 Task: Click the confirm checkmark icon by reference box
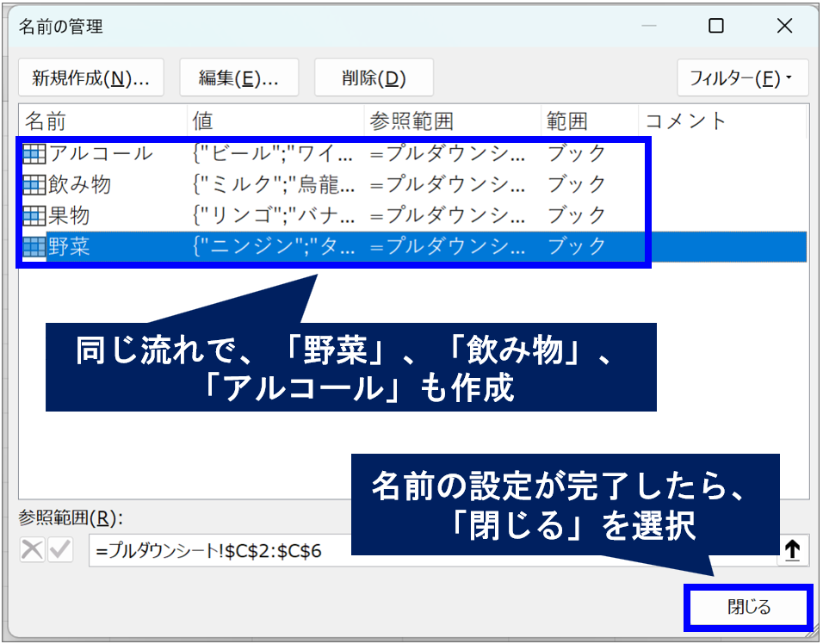(60, 551)
